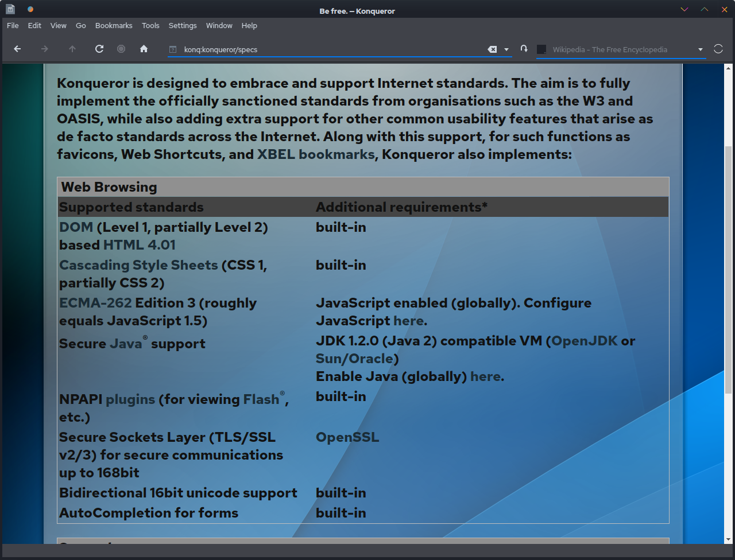Go to the Home page icon

point(144,49)
